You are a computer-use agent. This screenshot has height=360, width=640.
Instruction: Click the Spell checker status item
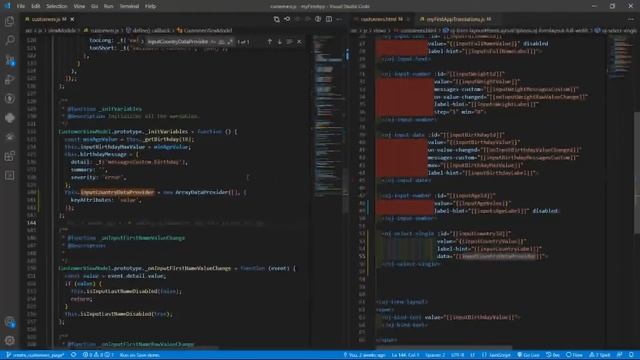coord(600,355)
